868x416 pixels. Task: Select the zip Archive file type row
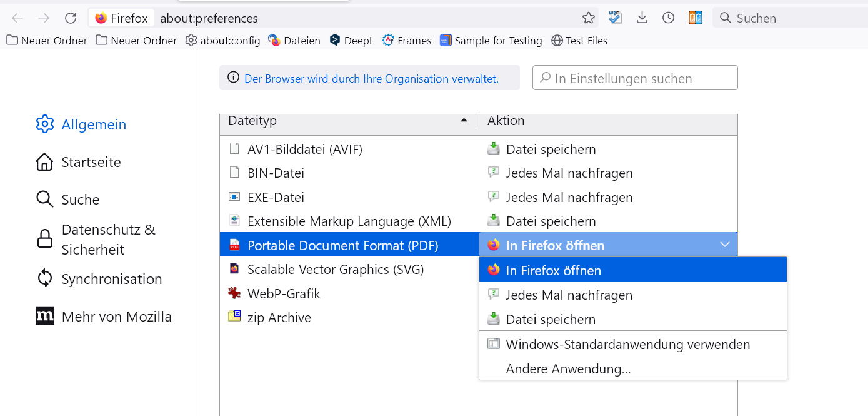click(279, 317)
